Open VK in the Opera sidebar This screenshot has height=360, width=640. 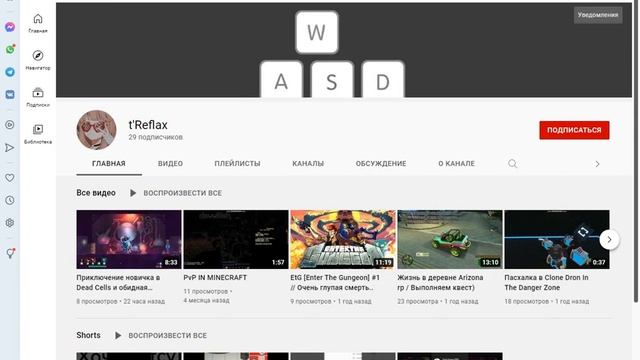click(10, 94)
